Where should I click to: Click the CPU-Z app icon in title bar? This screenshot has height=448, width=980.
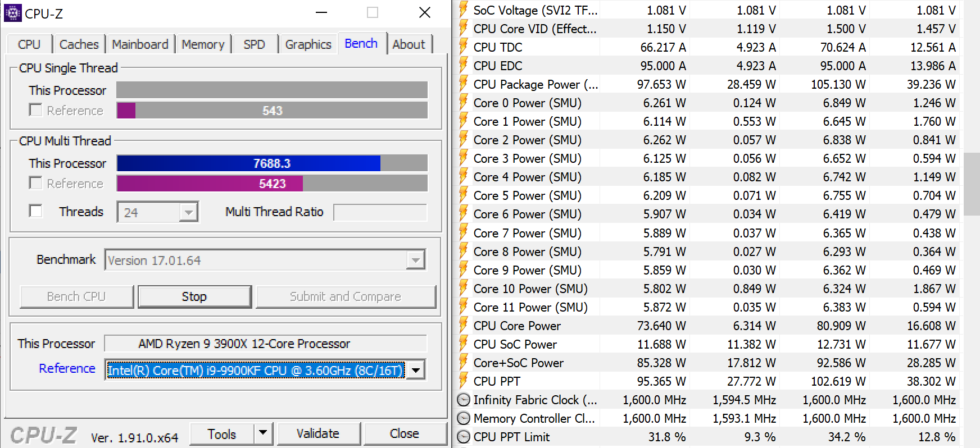12,13
